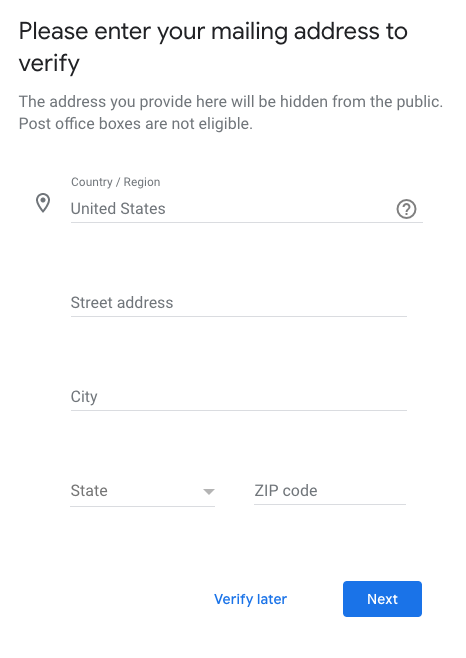Click the blue Next button
466x658 pixels.
[382, 599]
